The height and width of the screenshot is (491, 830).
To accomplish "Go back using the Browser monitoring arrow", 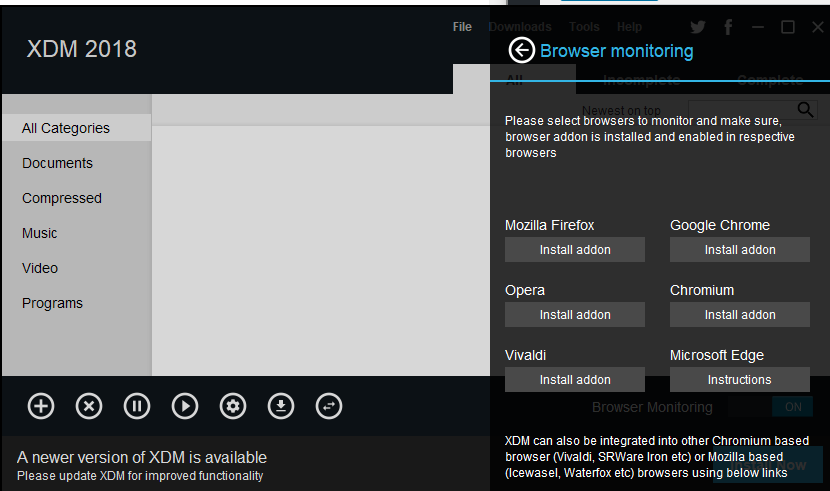I will point(522,50).
